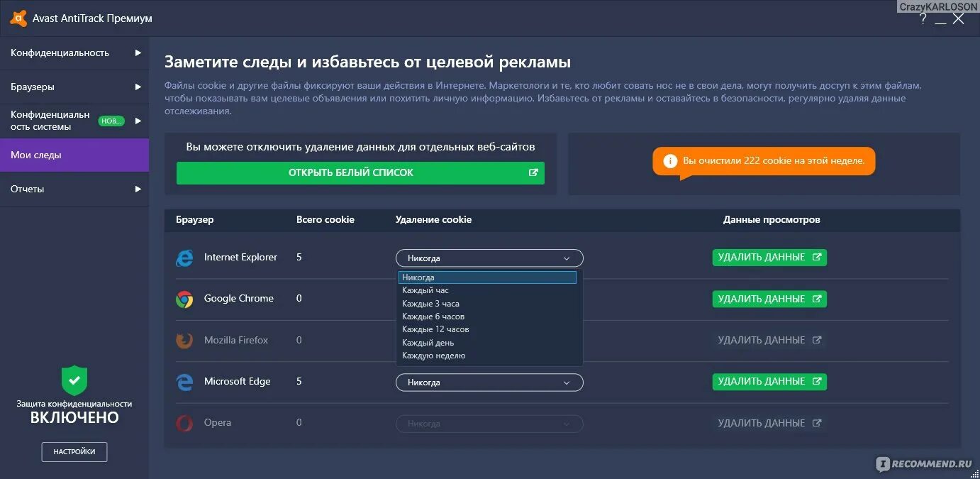
Task: Click the Google Chrome row label
Action: coord(239,298)
